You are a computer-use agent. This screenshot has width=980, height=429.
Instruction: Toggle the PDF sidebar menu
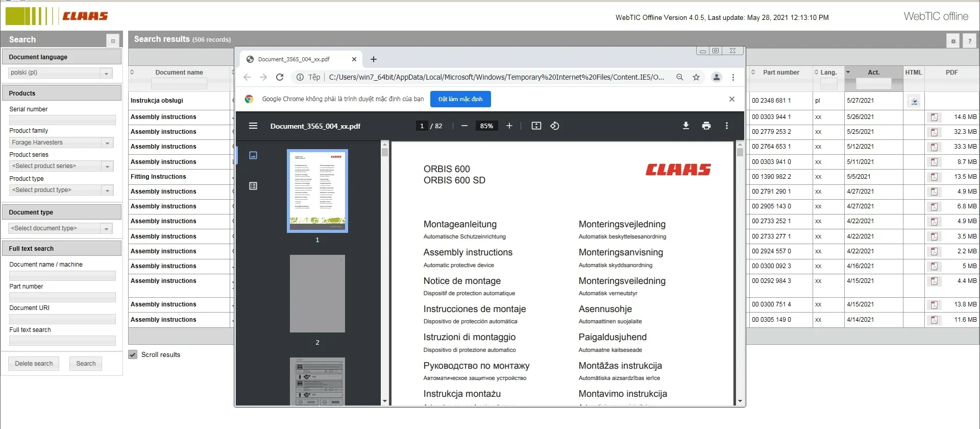[253, 126]
